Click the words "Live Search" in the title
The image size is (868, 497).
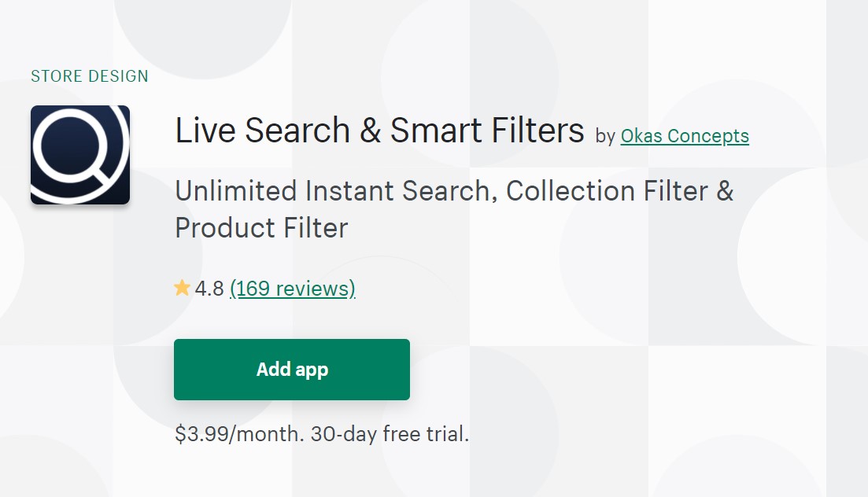pos(263,131)
